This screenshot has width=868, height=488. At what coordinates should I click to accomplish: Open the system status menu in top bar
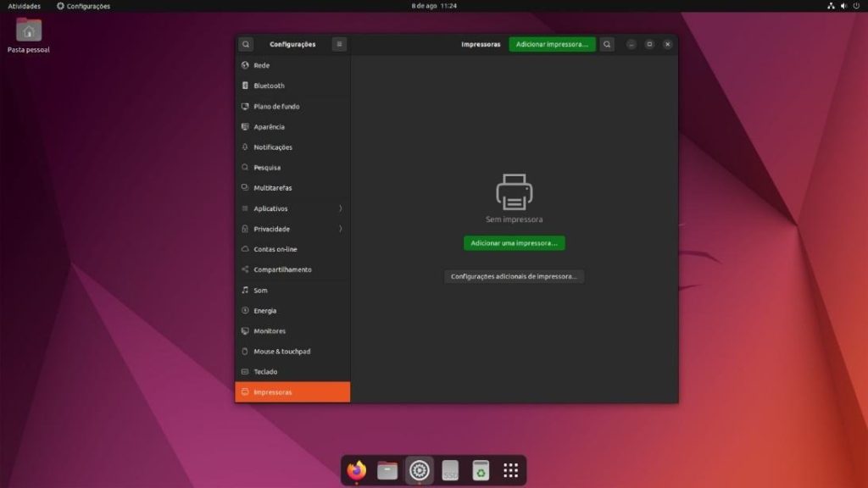click(843, 6)
